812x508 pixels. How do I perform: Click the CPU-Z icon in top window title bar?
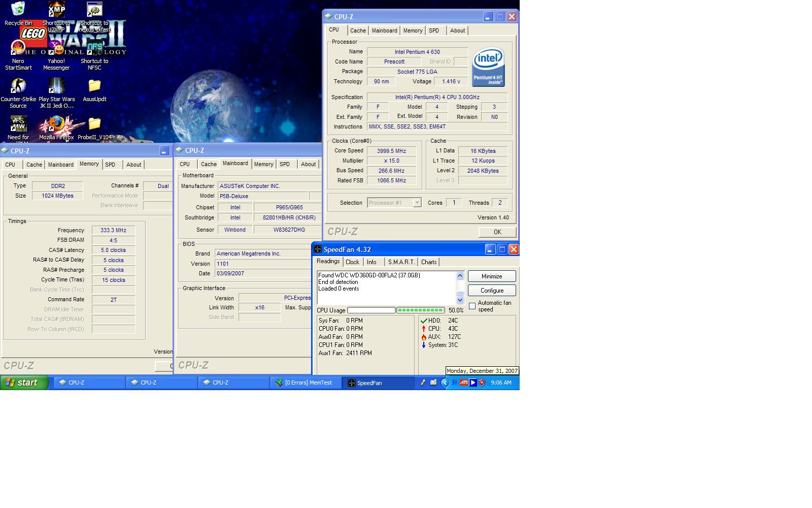(x=328, y=16)
